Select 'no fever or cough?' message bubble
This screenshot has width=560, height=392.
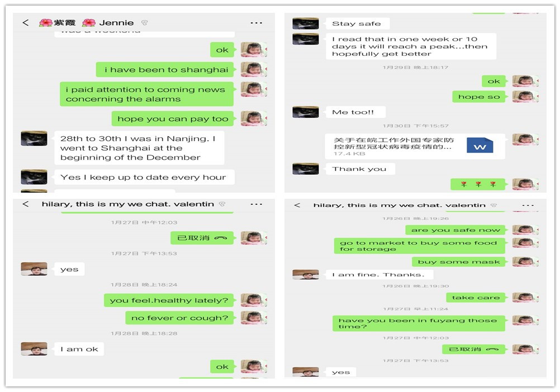[179, 318]
